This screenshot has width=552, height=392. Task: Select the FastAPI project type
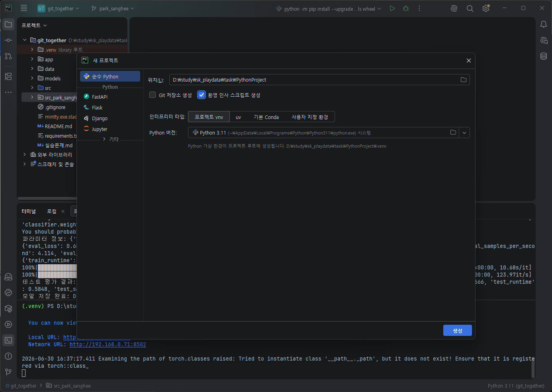click(x=110, y=97)
